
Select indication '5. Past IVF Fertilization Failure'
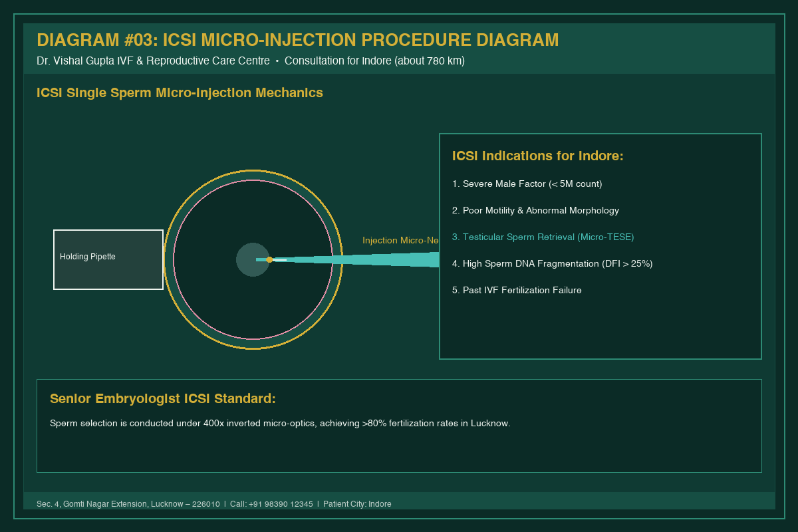coord(517,290)
